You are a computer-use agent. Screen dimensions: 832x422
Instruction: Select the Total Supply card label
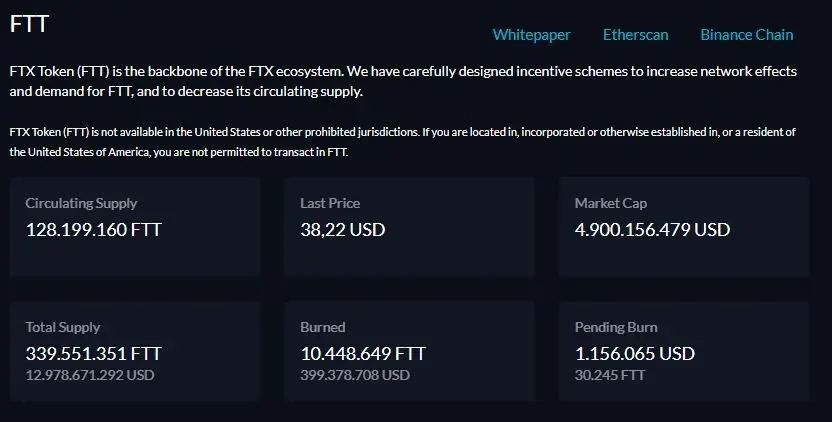pyautogui.click(x=63, y=327)
